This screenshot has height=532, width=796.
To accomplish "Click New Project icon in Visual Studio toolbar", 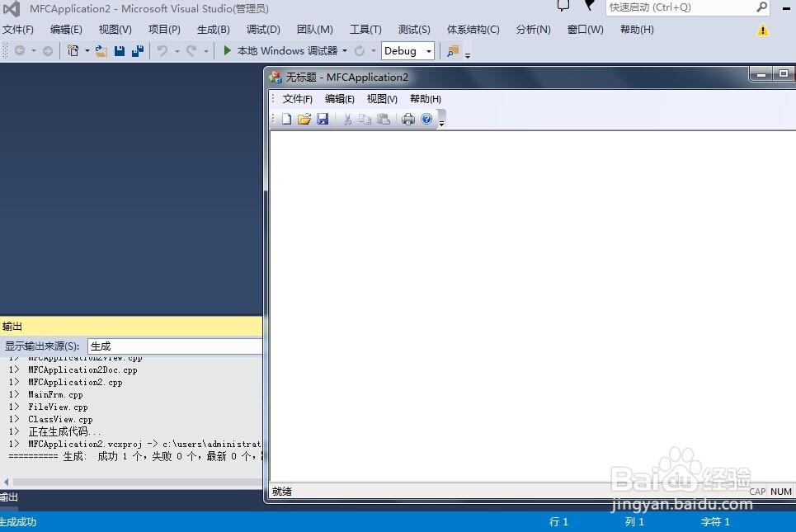I will (73, 51).
